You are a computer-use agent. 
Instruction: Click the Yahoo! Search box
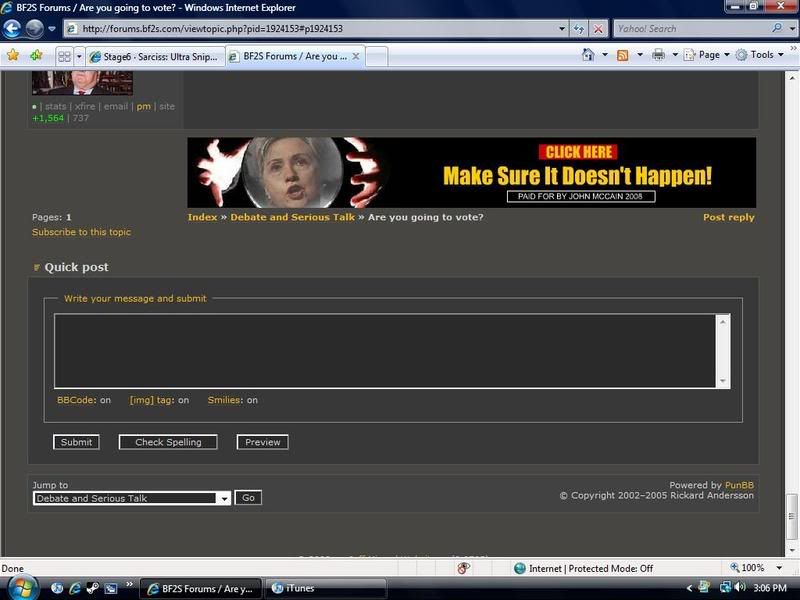point(691,29)
